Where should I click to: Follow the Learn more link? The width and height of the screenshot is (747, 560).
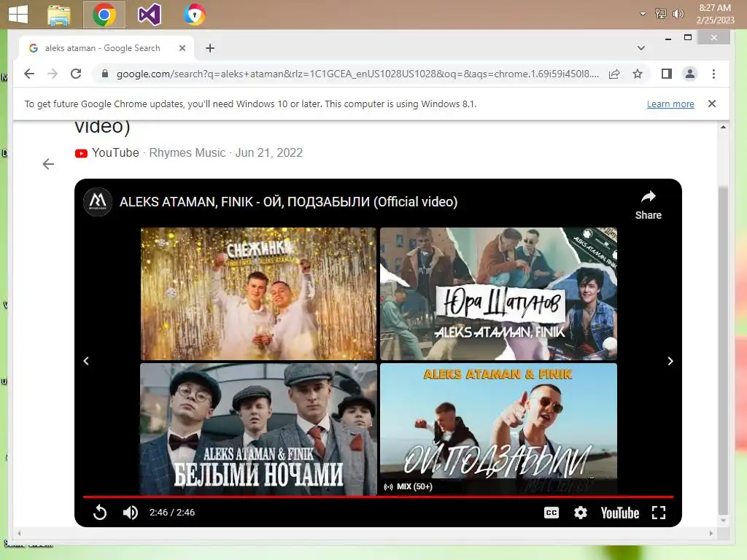[670, 104]
